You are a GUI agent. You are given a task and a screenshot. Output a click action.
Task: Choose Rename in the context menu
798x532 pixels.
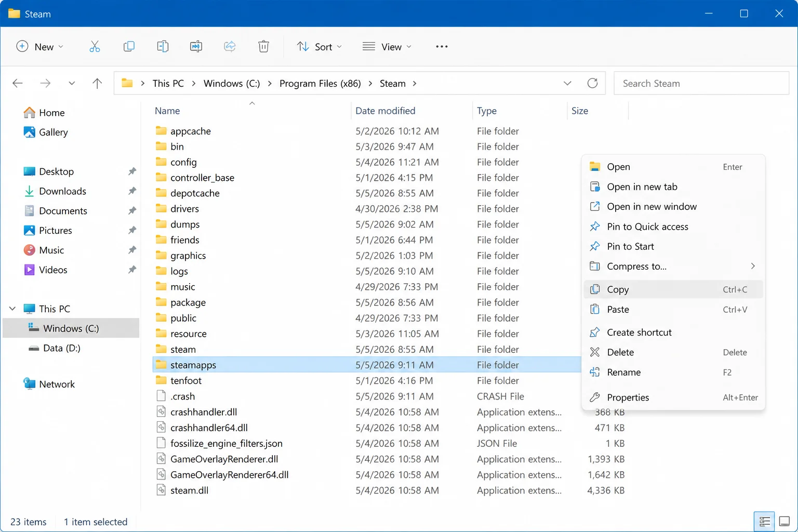[673, 373]
